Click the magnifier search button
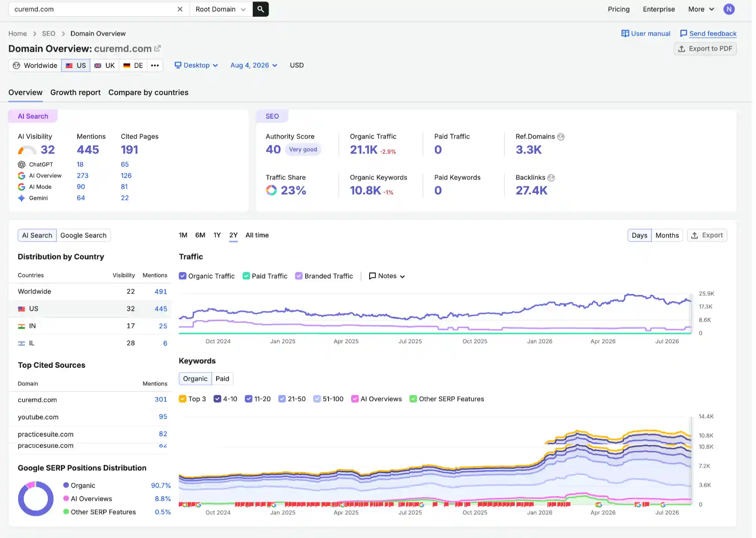The height and width of the screenshot is (538, 756). (x=261, y=9)
